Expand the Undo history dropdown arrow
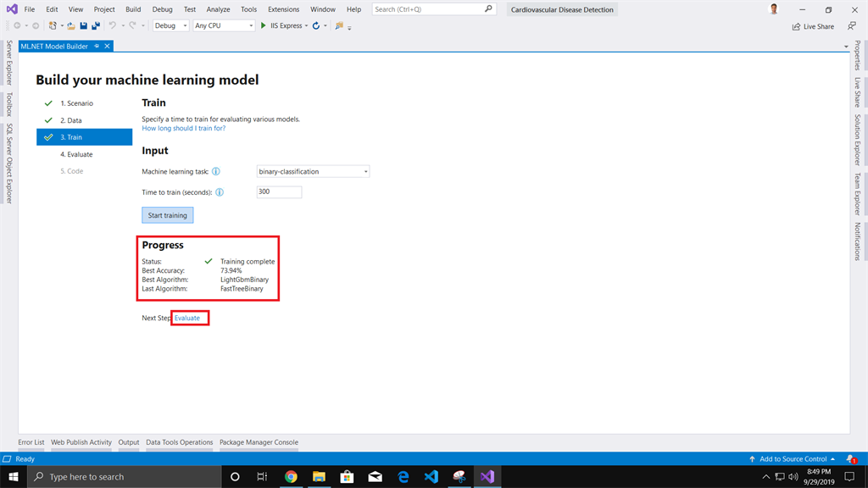Image resolution: width=868 pixels, height=488 pixels. coord(123,26)
